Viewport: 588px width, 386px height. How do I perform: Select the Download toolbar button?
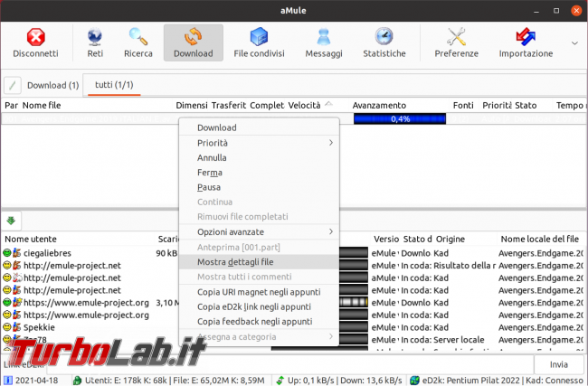click(x=193, y=42)
